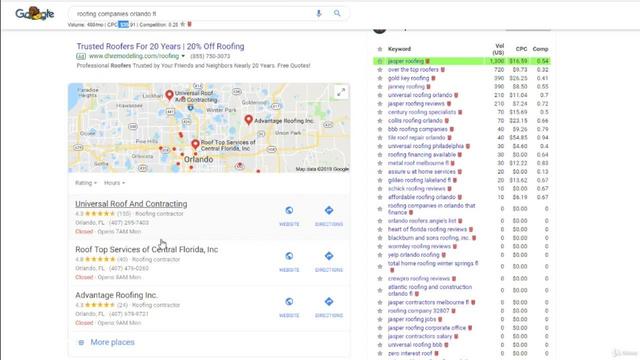Star the 'gold key roofing' keyword

pyautogui.click(x=380, y=78)
